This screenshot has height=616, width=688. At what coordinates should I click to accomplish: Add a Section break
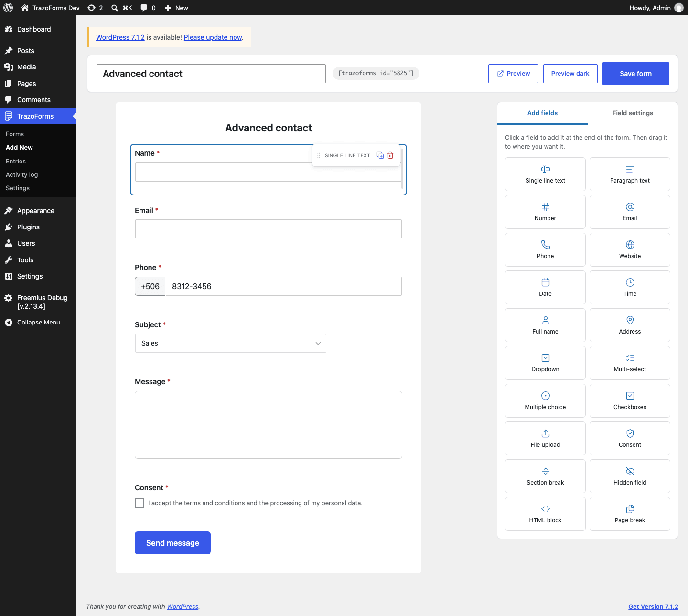point(545,476)
